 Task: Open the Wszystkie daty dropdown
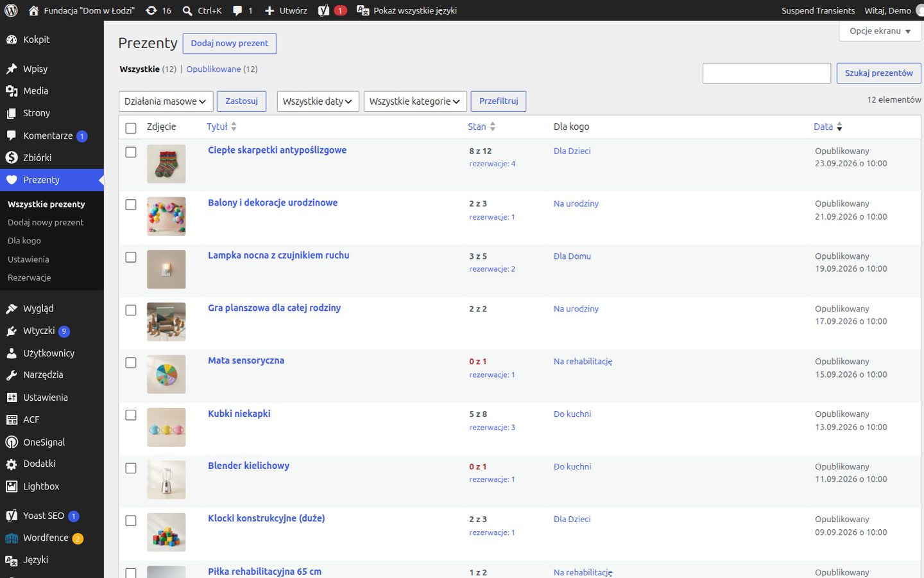318,101
